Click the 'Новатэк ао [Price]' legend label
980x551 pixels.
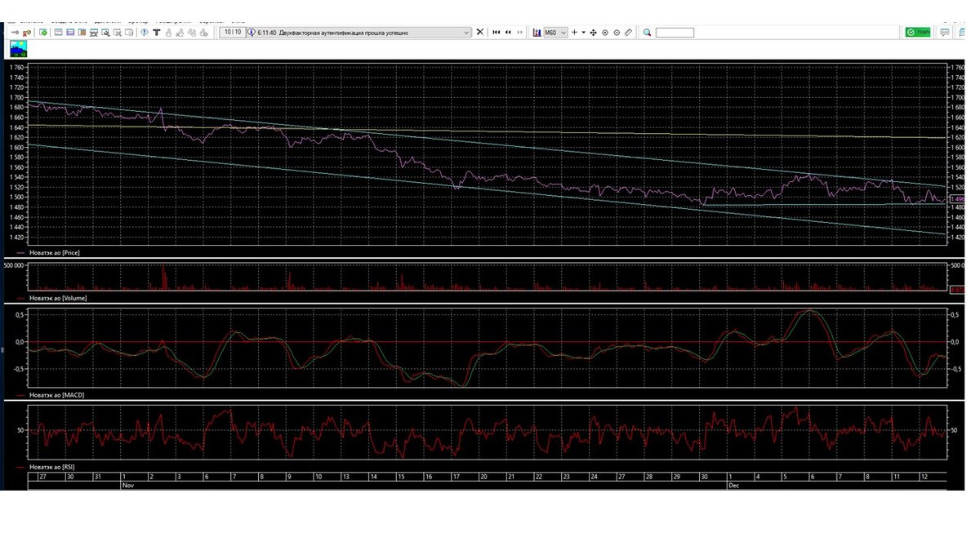pos(55,253)
